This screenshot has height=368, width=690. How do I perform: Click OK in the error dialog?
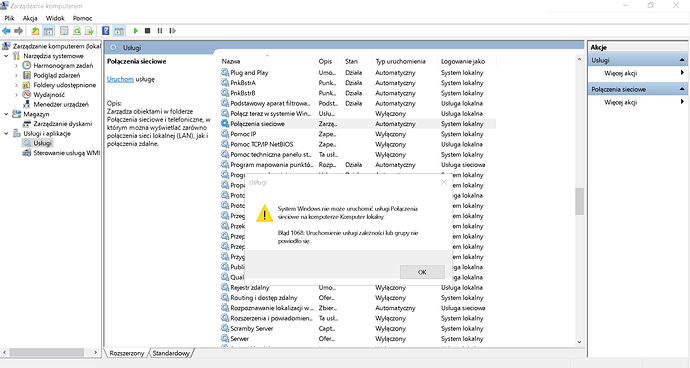pyautogui.click(x=422, y=272)
